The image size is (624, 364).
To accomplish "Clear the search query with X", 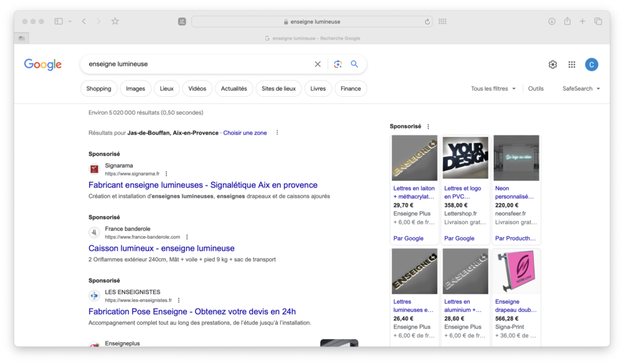I will tap(317, 64).
